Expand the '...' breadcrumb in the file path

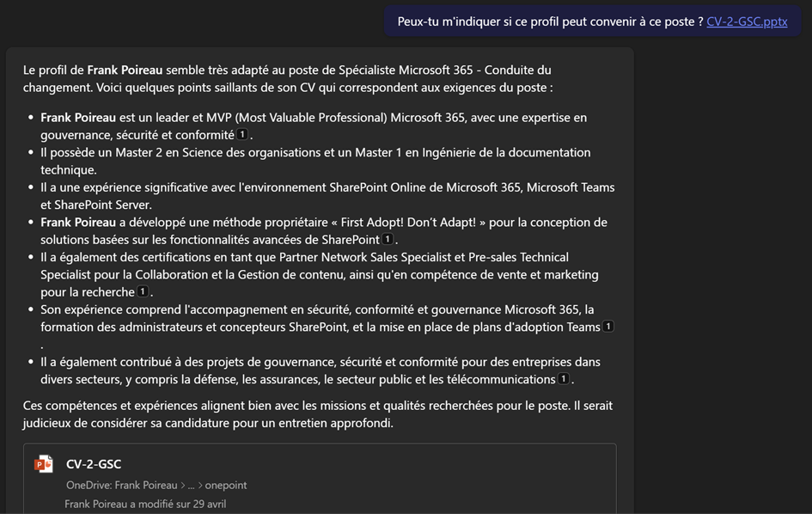click(x=191, y=485)
